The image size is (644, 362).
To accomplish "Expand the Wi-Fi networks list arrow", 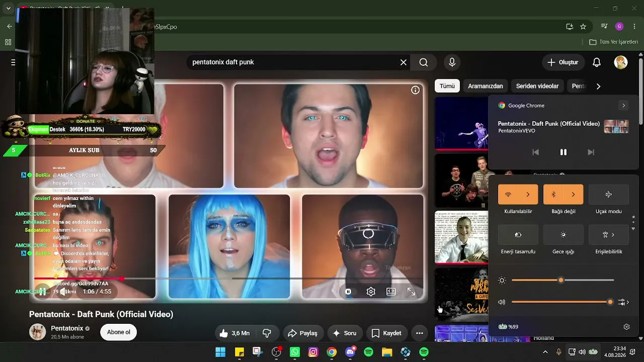I will click(528, 195).
